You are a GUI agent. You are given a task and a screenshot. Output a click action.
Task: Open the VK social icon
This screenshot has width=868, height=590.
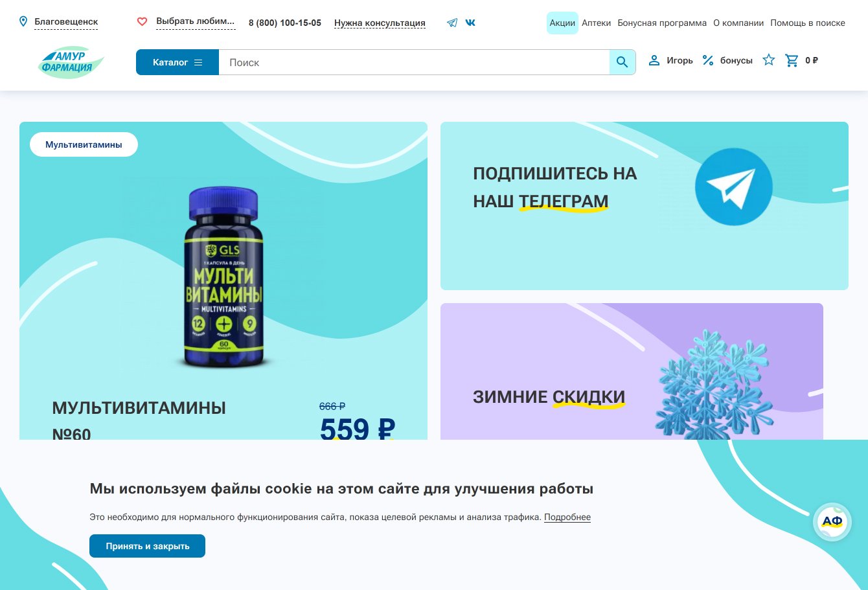click(470, 23)
